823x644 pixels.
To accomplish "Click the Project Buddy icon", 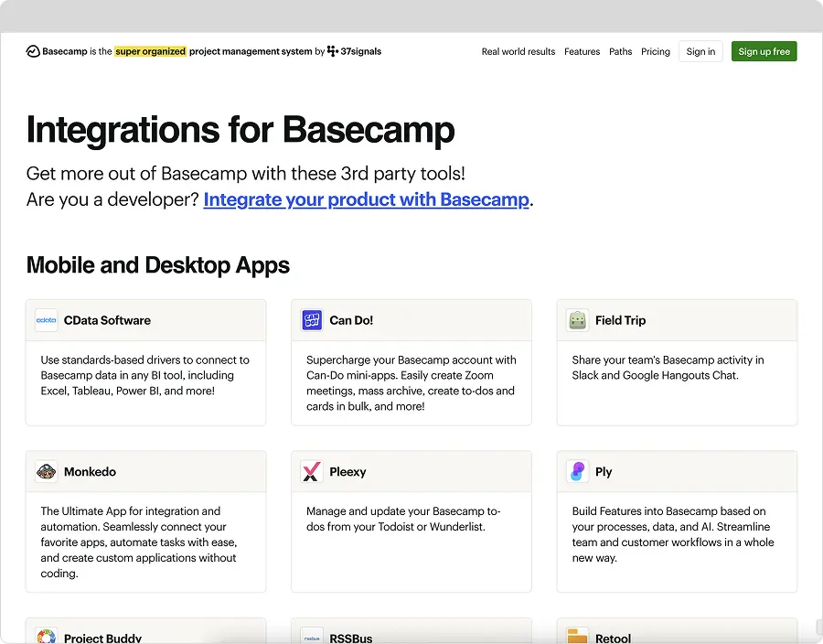I will point(46,636).
